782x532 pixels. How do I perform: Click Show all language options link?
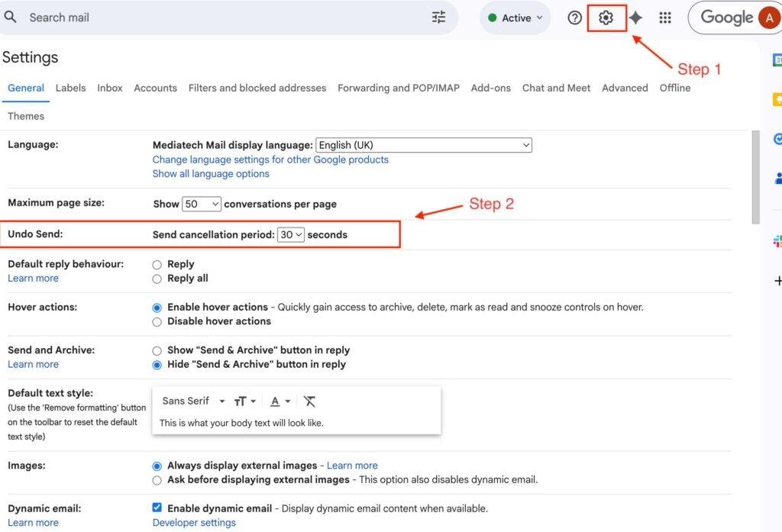[211, 174]
